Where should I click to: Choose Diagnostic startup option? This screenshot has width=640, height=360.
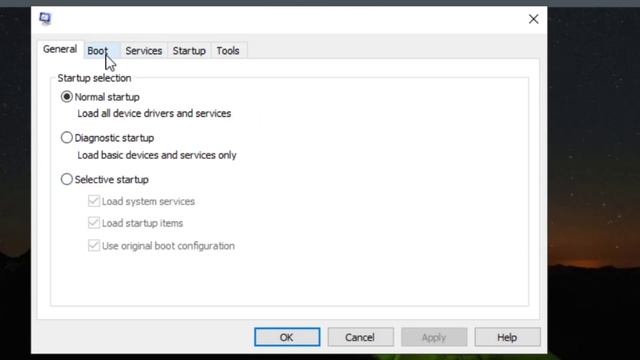coord(67,138)
